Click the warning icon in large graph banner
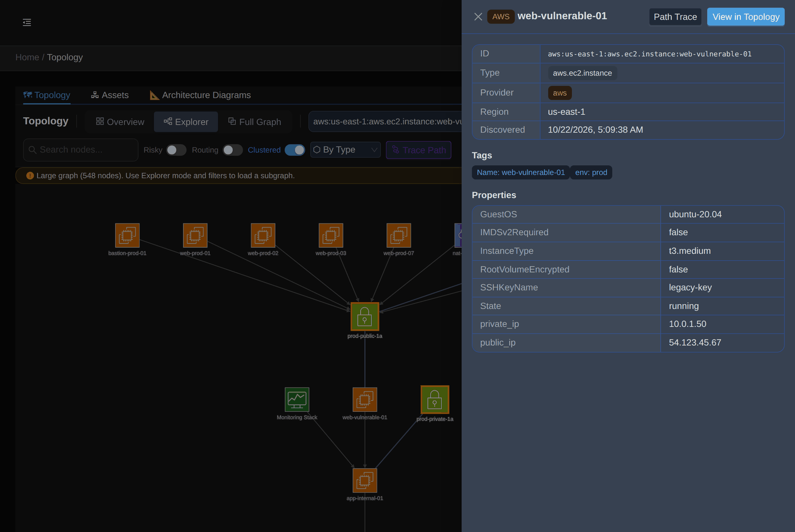Viewport: 795px width, 532px height. click(x=30, y=175)
